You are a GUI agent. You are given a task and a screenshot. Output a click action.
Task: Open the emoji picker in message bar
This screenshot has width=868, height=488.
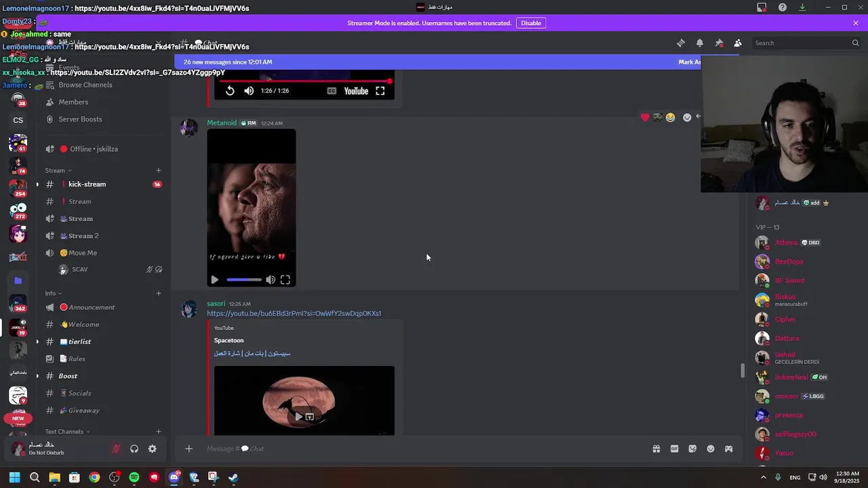click(x=711, y=449)
